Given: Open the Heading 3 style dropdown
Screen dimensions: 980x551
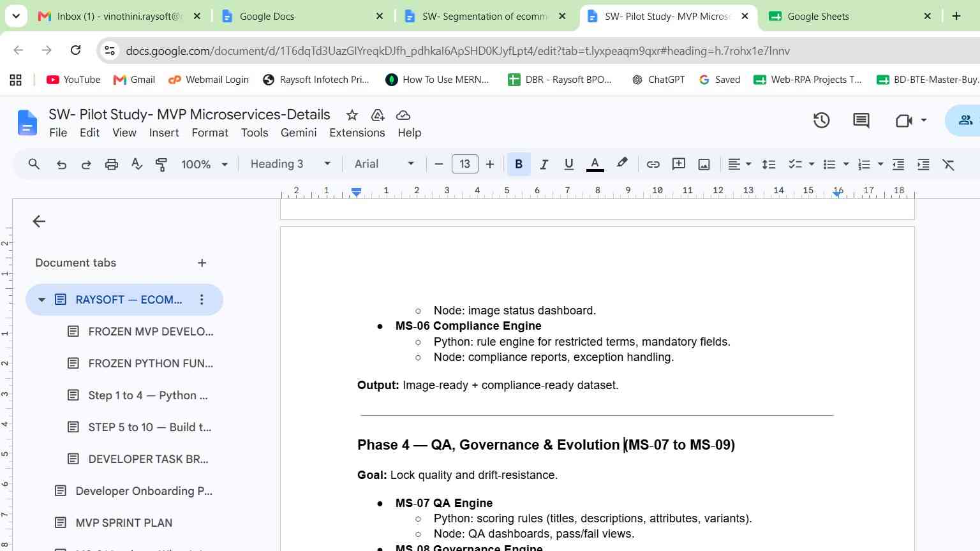Looking at the screenshot, I should 290,164.
